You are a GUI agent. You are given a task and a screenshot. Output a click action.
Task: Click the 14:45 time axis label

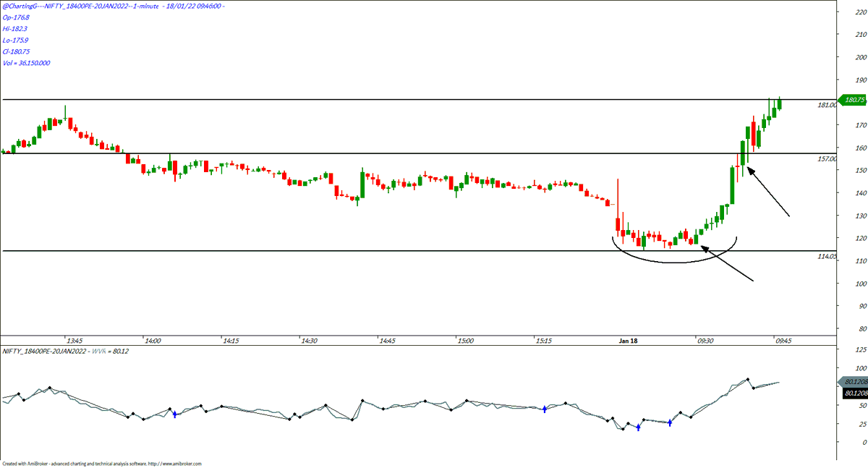coord(387,340)
